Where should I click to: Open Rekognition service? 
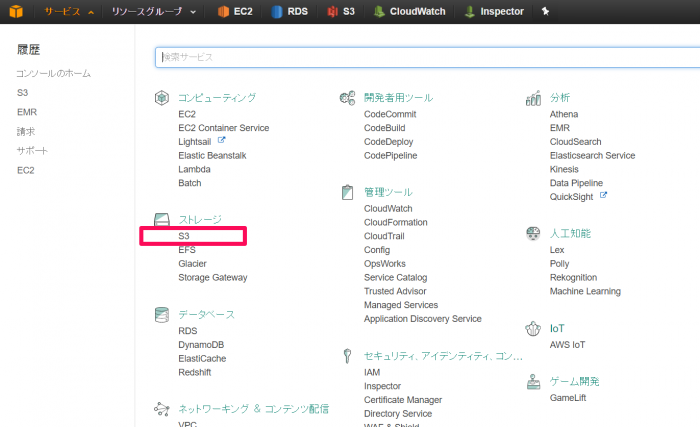point(573,277)
